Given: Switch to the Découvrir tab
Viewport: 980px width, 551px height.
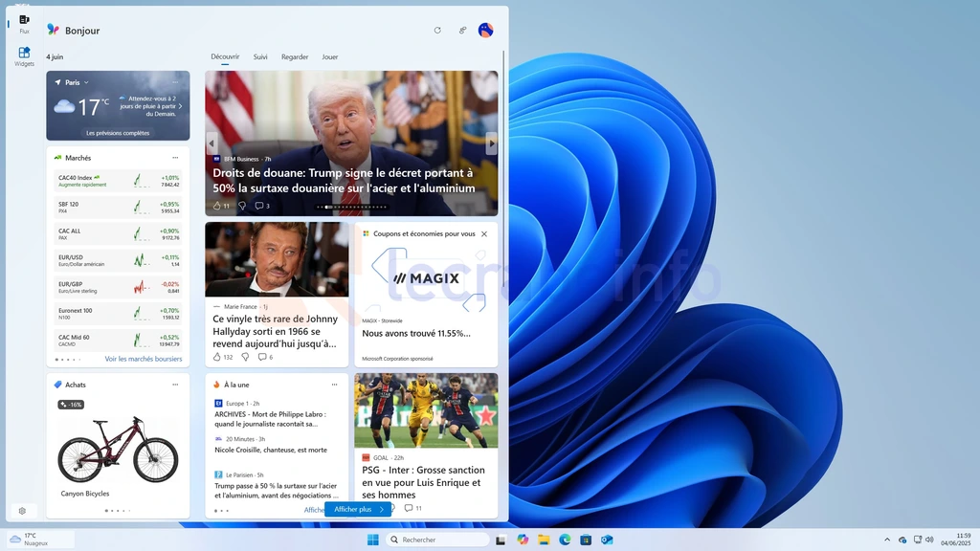Looking at the screenshot, I should (225, 56).
